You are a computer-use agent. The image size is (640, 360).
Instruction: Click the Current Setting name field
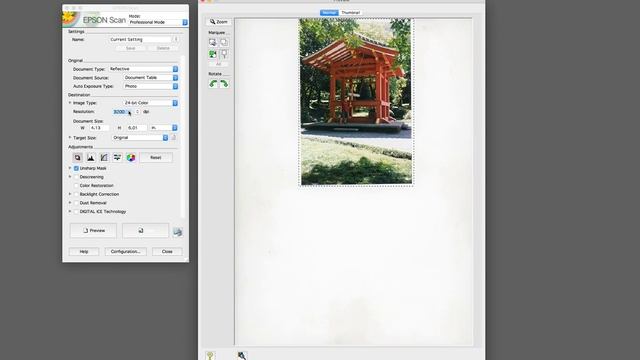(x=140, y=40)
